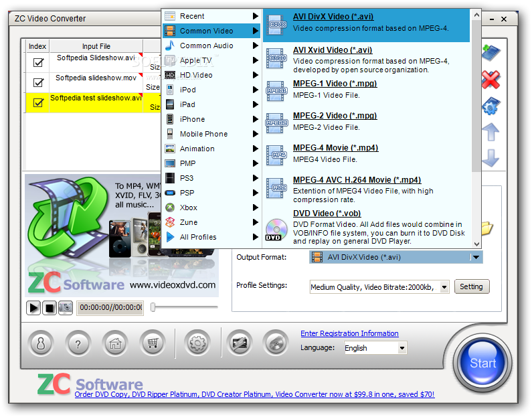Select the MPEG2 format icon
Image resolution: width=532 pixels, height=417 pixels.
click(x=277, y=123)
